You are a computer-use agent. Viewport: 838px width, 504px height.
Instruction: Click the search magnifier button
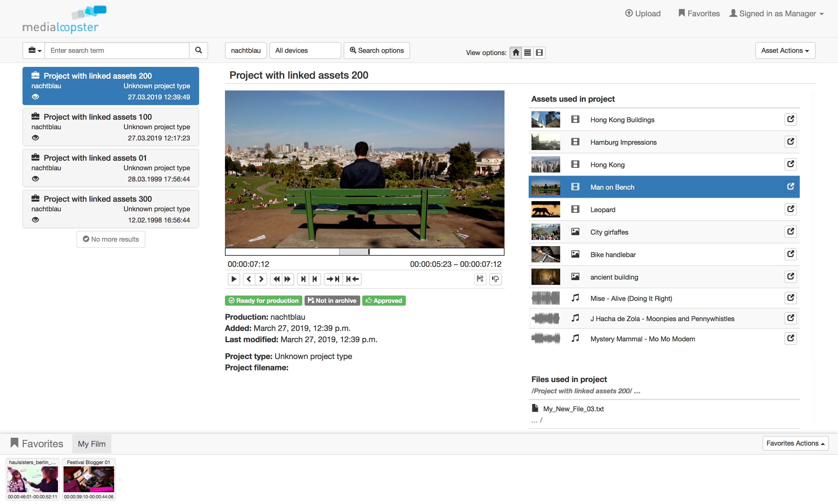click(199, 50)
